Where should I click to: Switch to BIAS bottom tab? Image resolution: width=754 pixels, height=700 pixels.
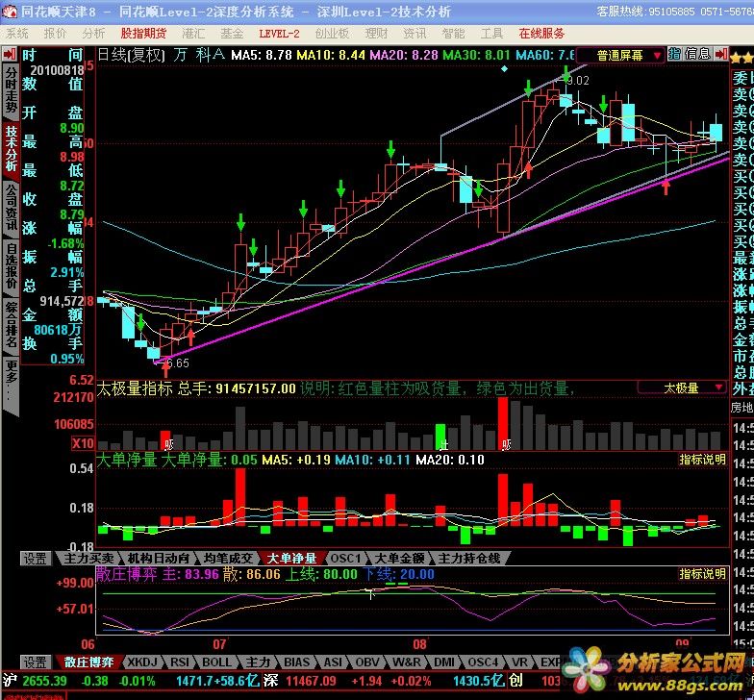[x=296, y=662]
